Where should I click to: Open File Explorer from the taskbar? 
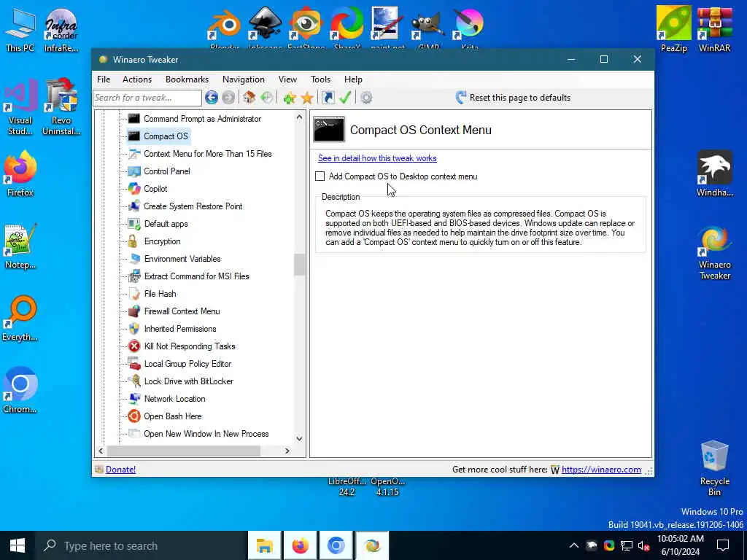264,545
